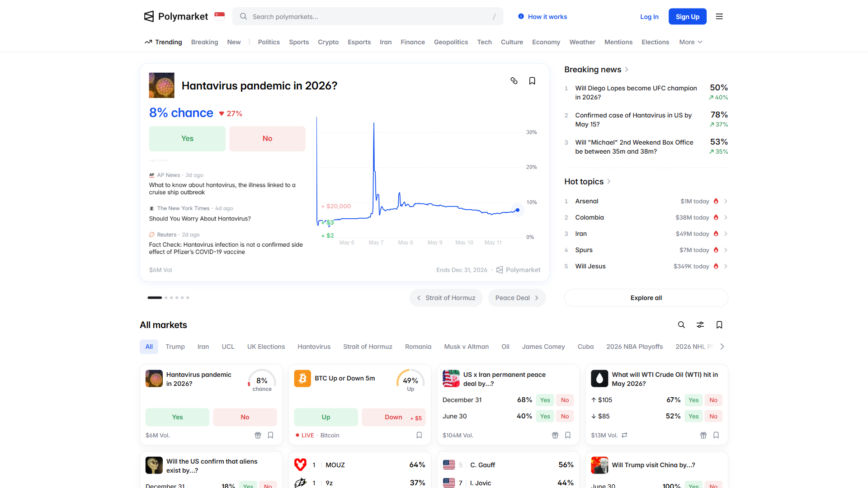Open the hamburger menu
Image resolution: width=868 pixels, height=488 pixels.
[719, 17]
